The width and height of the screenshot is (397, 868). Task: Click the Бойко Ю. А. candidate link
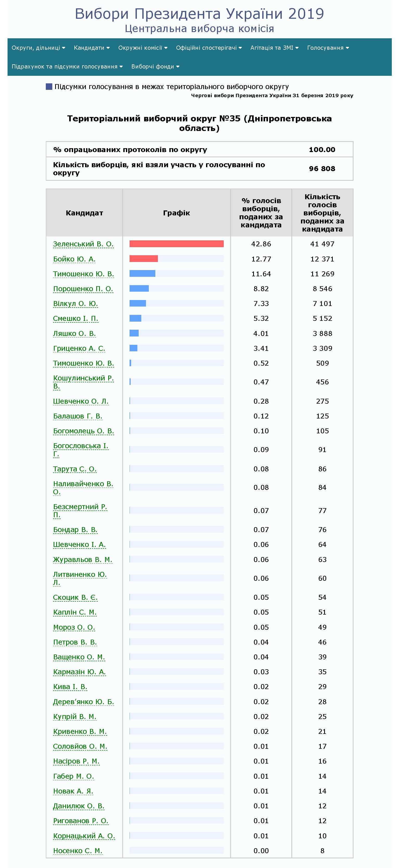[x=74, y=259]
